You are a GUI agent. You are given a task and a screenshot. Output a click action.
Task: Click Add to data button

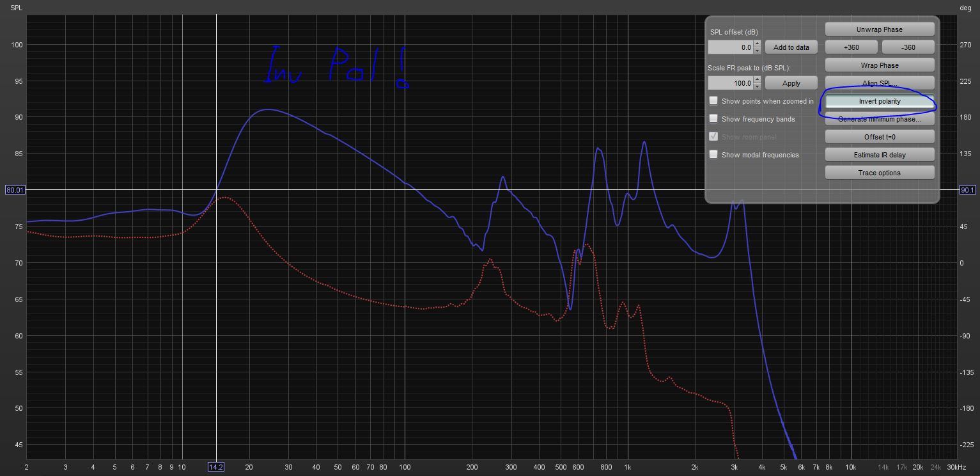[791, 47]
